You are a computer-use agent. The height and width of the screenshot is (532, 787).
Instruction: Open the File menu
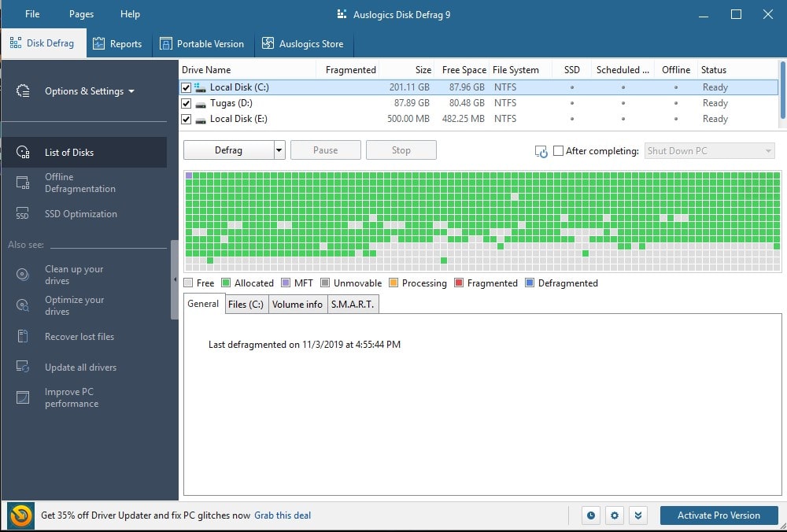click(32, 14)
